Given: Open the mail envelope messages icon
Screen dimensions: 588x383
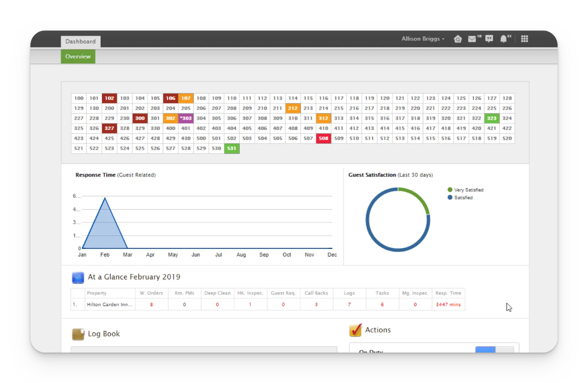Looking at the screenshot, I should [472, 39].
